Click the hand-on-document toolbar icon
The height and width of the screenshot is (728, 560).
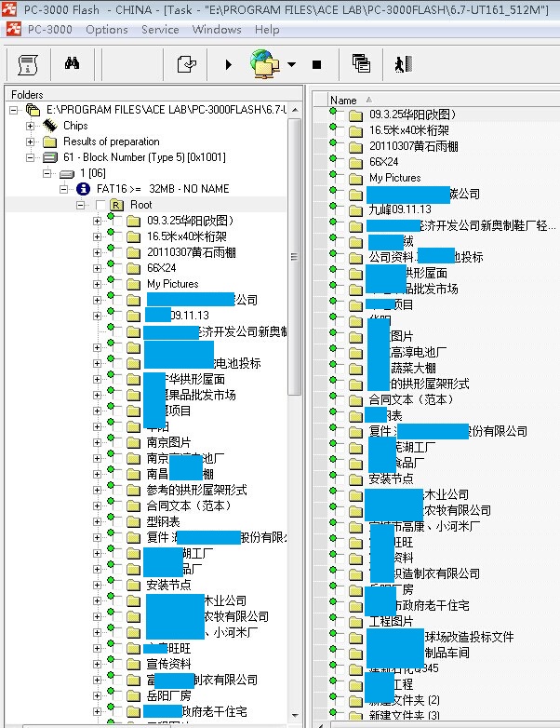click(x=187, y=64)
